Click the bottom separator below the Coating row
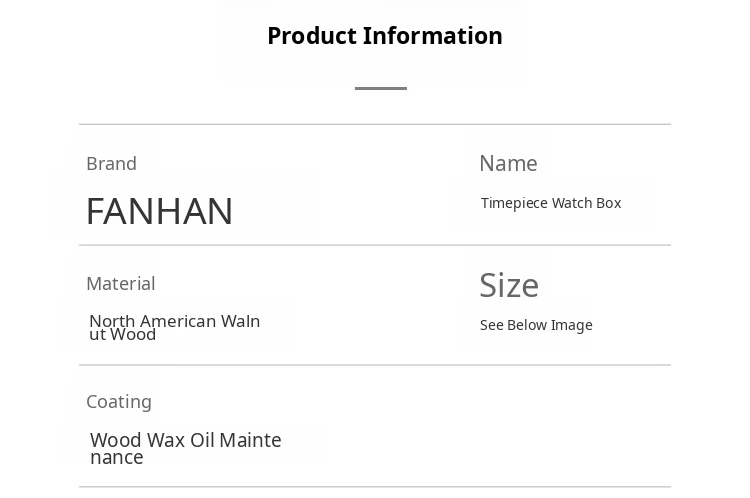The height and width of the screenshot is (498, 750). [375, 487]
